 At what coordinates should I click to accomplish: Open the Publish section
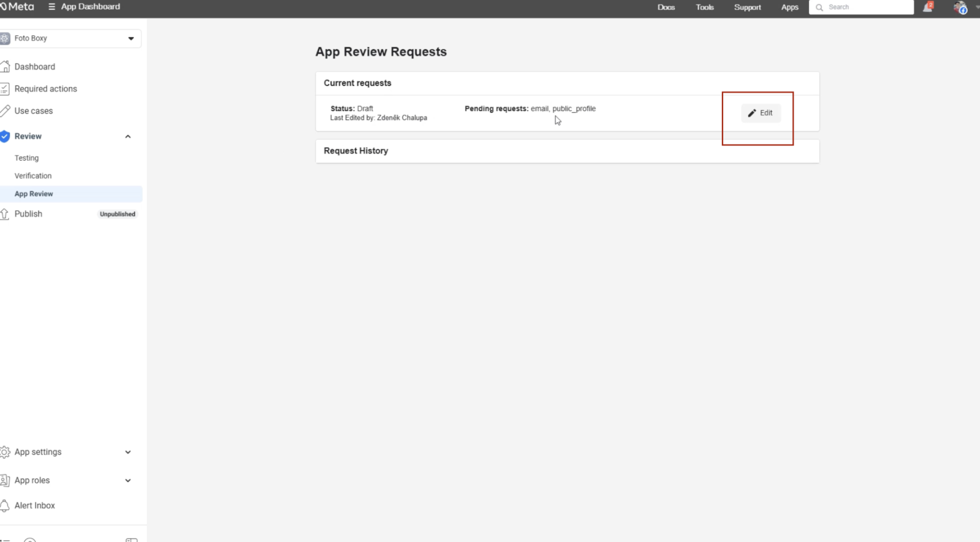pos(29,214)
